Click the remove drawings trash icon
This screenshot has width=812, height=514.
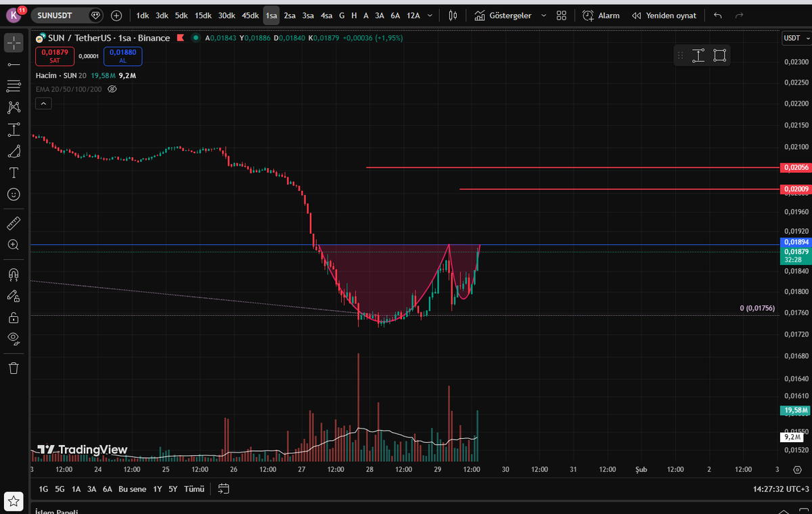click(14, 367)
